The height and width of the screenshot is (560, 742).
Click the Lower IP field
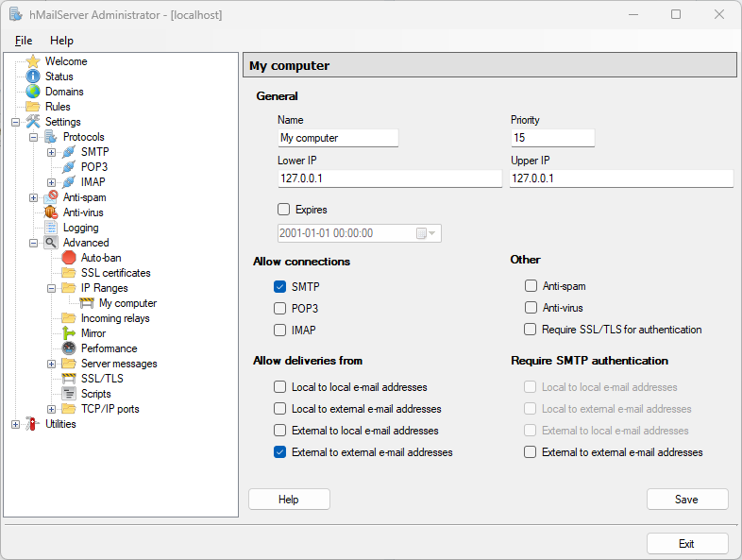[x=390, y=178]
